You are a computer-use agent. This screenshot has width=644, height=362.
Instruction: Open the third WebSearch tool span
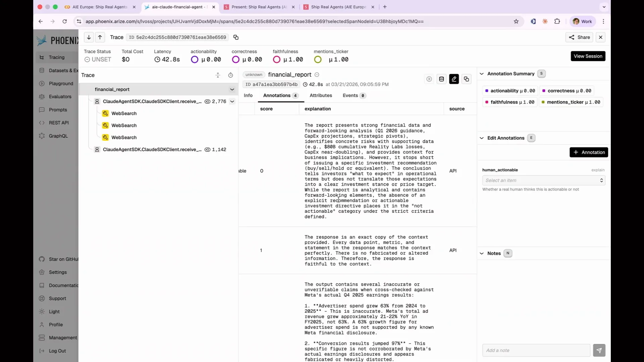point(124,137)
